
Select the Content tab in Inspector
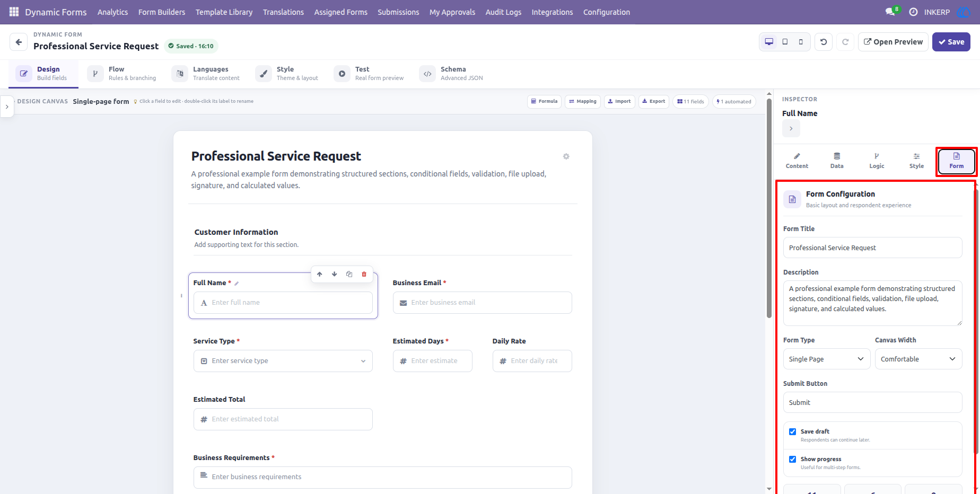tap(797, 161)
